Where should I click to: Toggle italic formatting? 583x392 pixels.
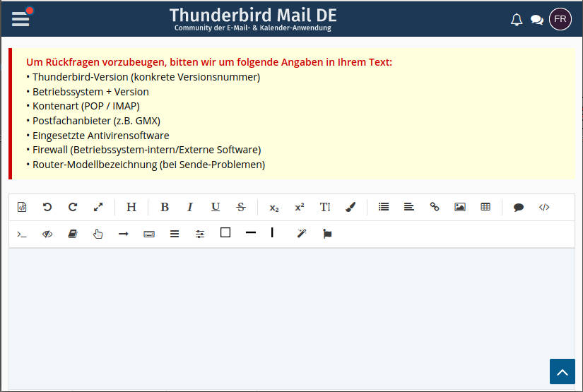click(190, 207)
